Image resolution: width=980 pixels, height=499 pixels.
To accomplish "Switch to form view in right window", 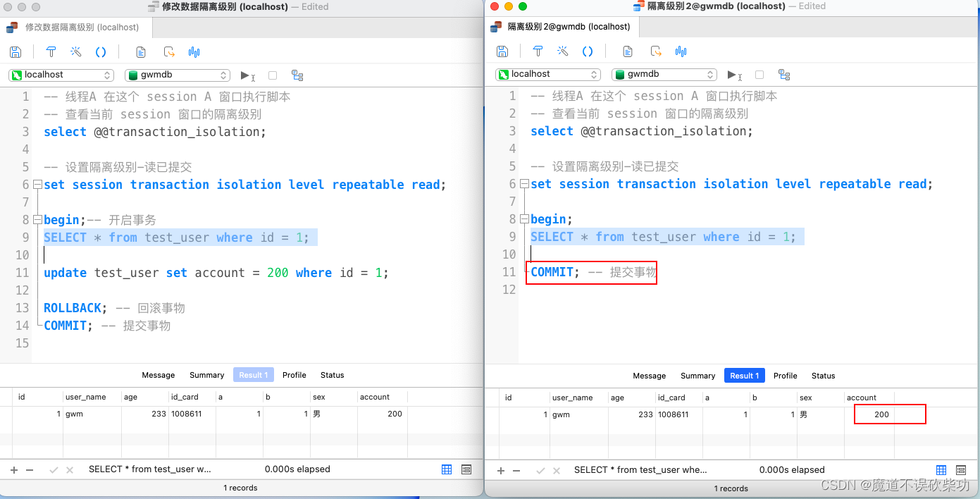I will [961, 470].
